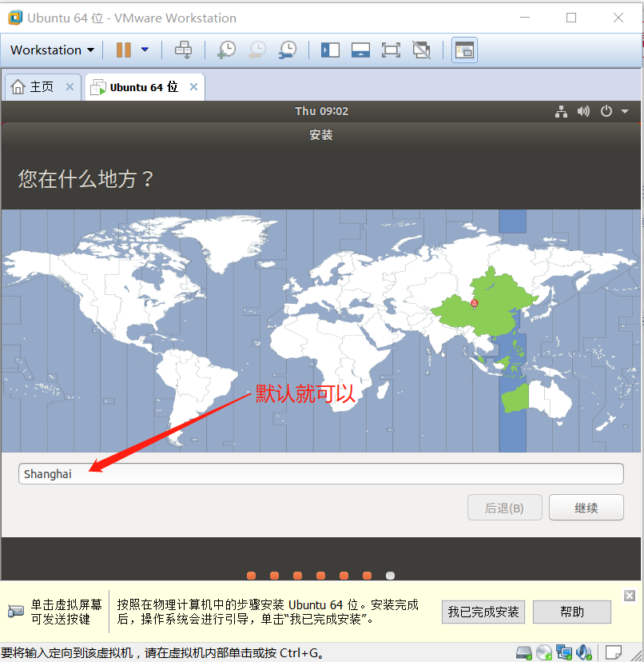Close the Ubuntu 64 位 tab
This screenshot has width=644, height=662.
coord(193,87)
